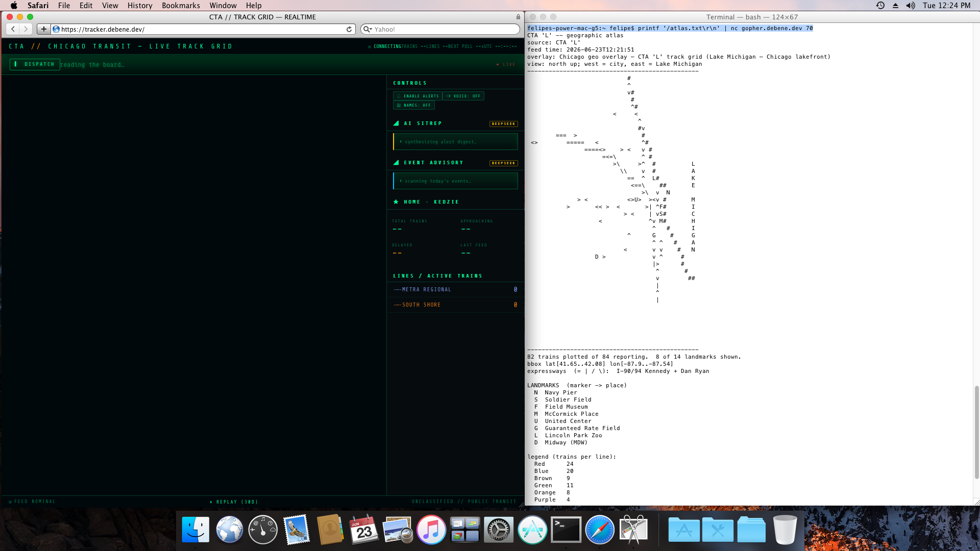Open Mission Control from the Dock

coord(465,530)
